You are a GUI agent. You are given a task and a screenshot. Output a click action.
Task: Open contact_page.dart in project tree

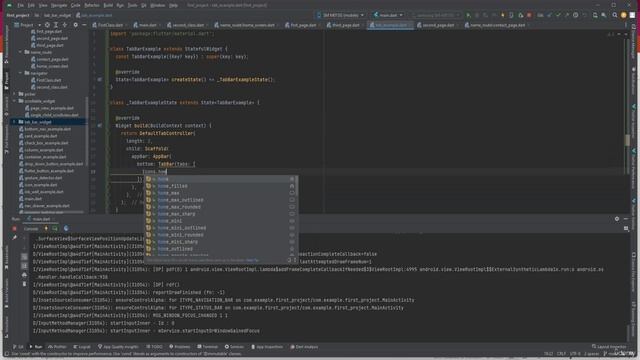(x=49, y=59)
